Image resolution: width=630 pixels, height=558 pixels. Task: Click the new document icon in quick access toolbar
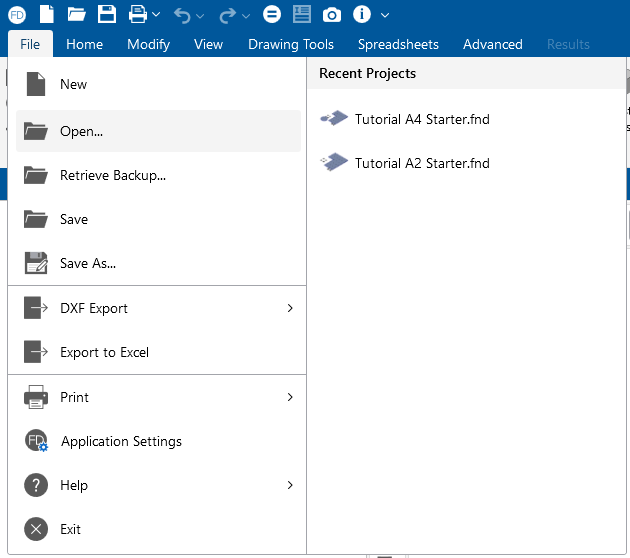coord(46,14)
